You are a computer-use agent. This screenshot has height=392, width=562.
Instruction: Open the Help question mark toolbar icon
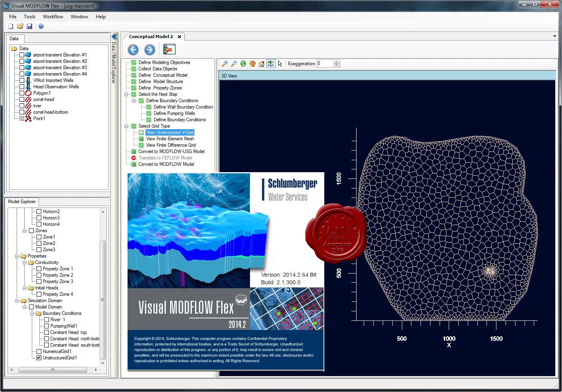[41, 26]
